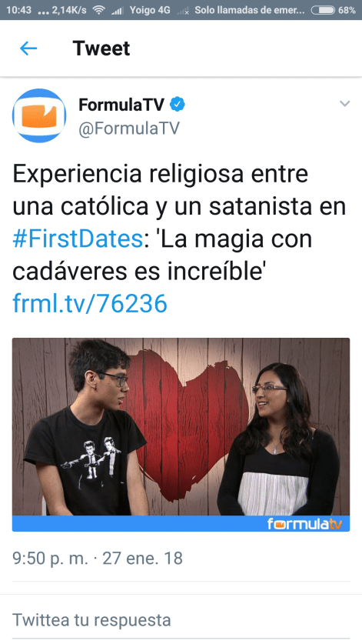Tap the Yoigo 4G signal indicator
Screen dimensions: 362x644
point(118,11)
